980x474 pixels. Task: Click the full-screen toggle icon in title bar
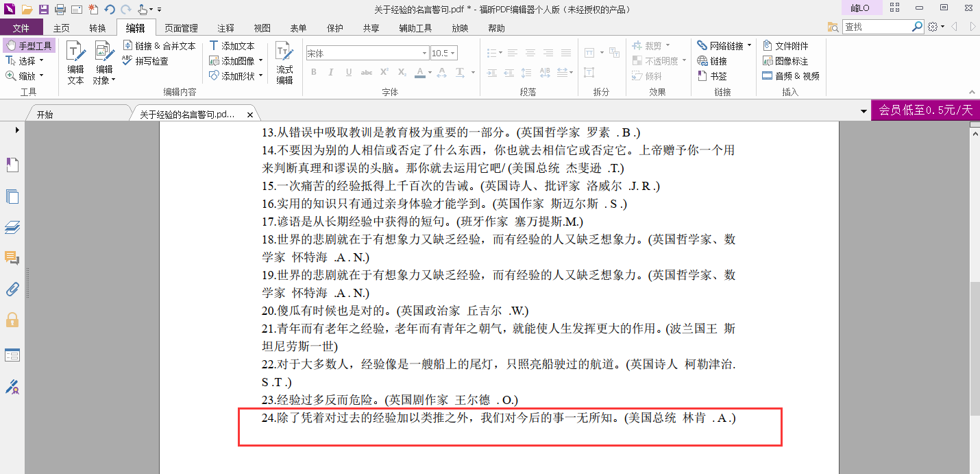coord(894,8)
